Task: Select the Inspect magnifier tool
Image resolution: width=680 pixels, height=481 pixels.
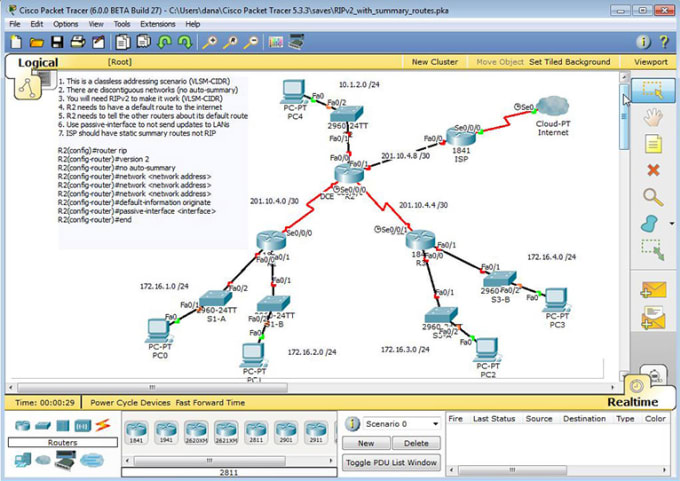Action: pos(653,197)
